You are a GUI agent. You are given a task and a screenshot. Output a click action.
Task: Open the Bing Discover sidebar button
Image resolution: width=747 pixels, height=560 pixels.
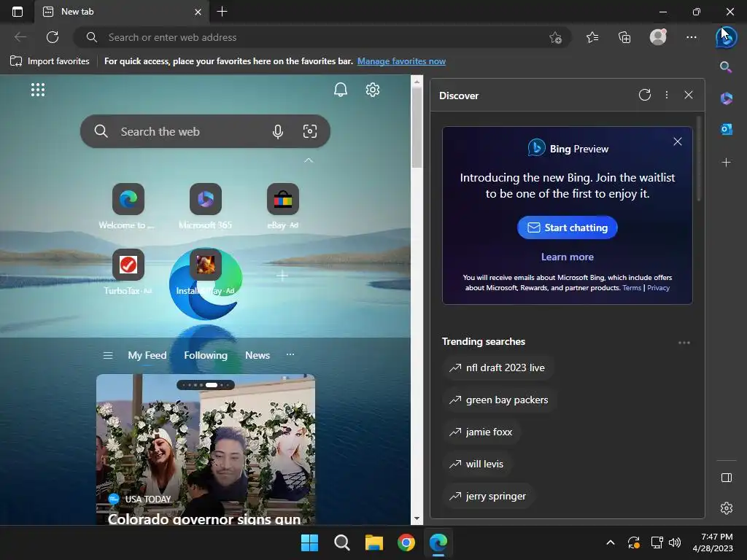pyautogui.click(x=726, y=37)
